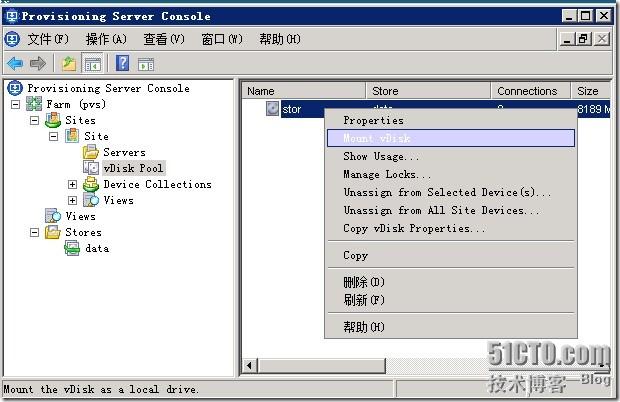Viewport: 620px width, 402px height.
Task: Select the Device Collections tree label
Action: [157, 184]
